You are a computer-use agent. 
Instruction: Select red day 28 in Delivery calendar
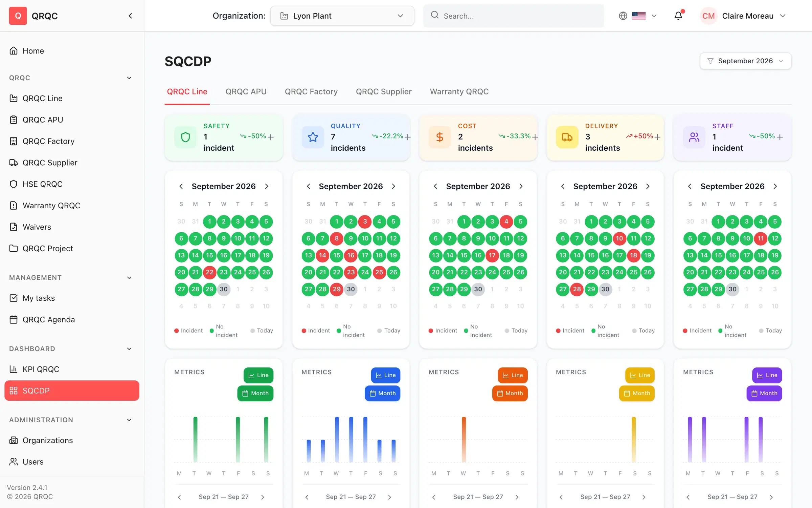(x=577, y=289)
